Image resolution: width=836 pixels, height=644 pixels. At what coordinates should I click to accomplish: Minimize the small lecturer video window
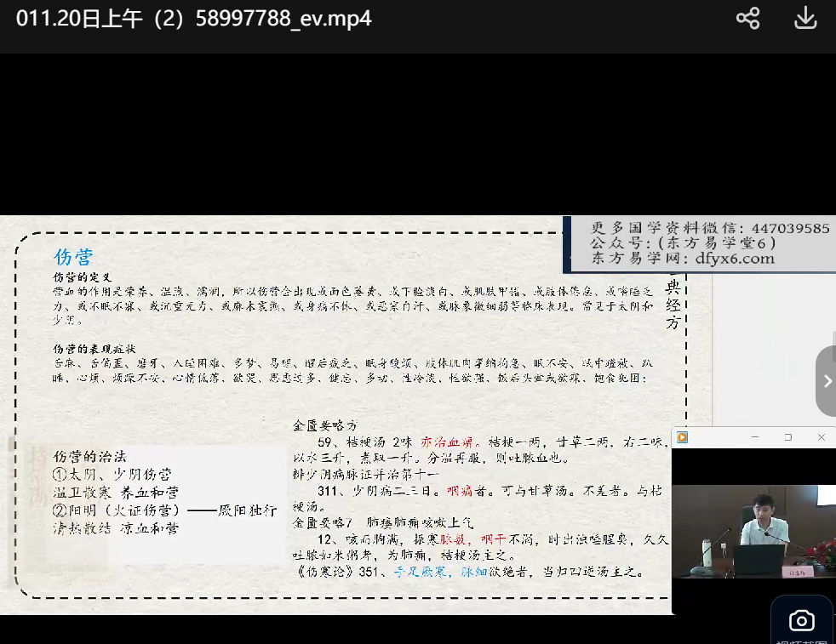click(754, 437)
